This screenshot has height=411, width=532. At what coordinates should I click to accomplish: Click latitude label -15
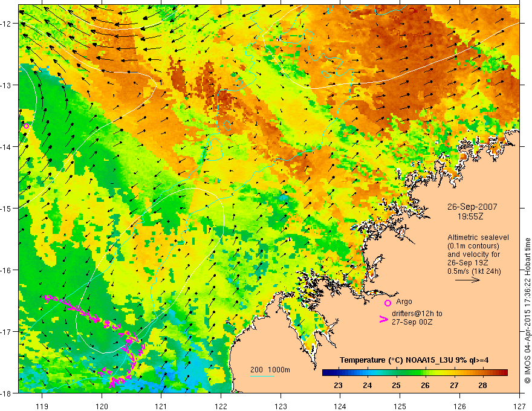(7, 208)
